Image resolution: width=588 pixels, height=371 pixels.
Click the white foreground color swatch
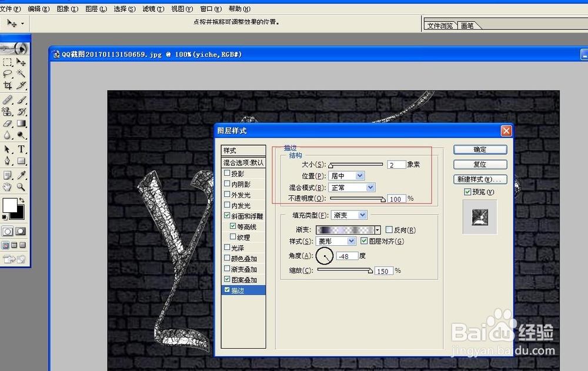[x=9, y=205]
